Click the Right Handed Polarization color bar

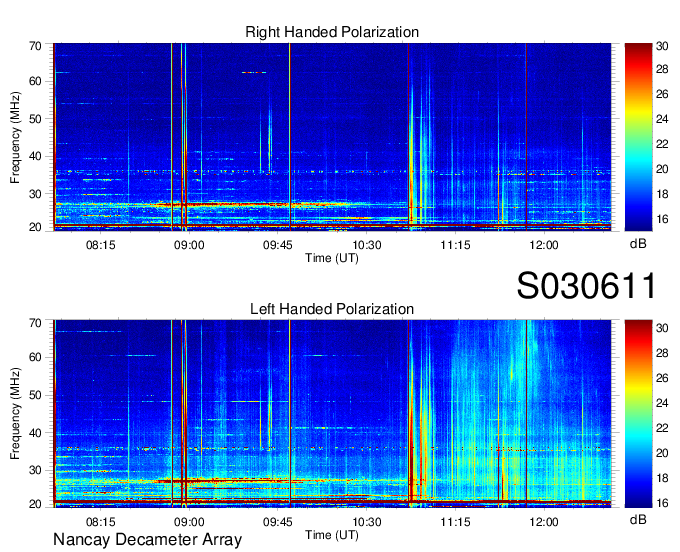point(638,137)
